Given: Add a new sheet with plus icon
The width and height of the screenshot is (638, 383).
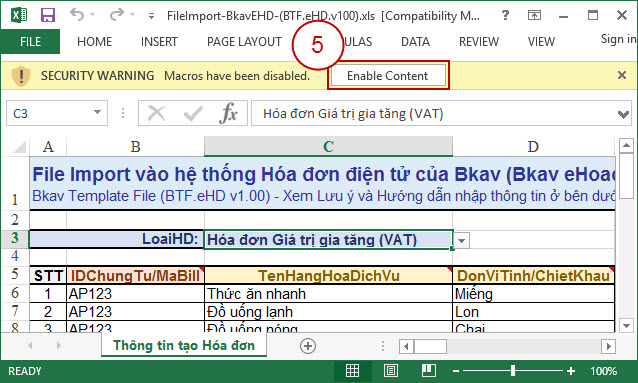Looking at the screenshot, I should [x=308, y=346].
